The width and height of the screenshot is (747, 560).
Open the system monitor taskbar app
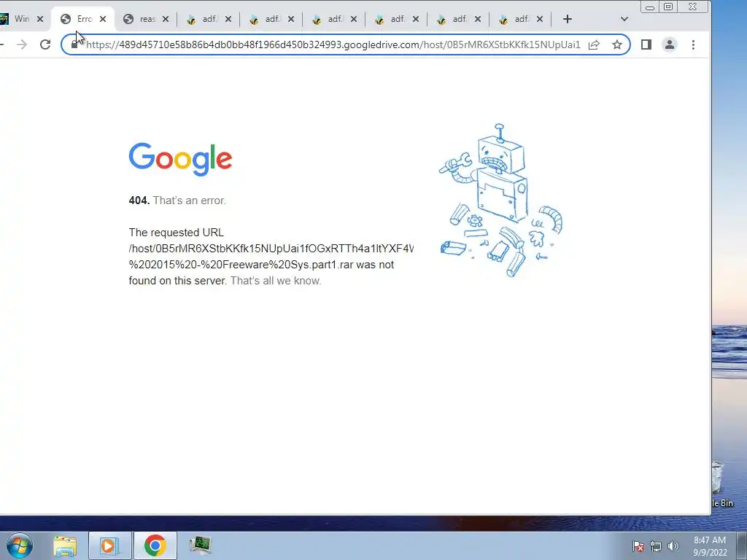[x=200, y=545]
